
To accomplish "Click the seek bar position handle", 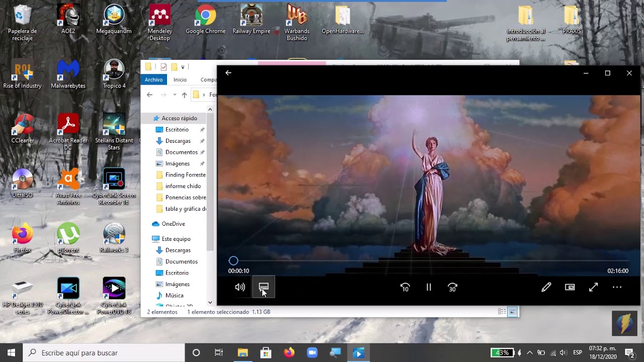I will pos(233,260).
